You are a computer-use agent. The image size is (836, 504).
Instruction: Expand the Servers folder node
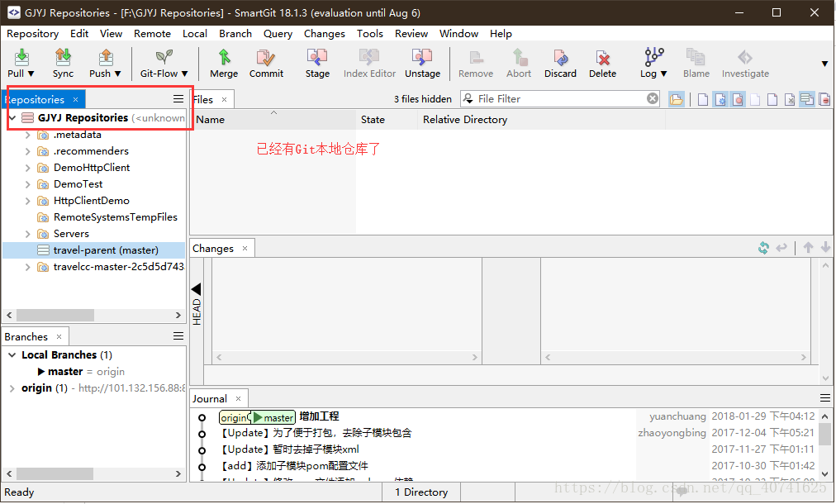coord(28,234)
